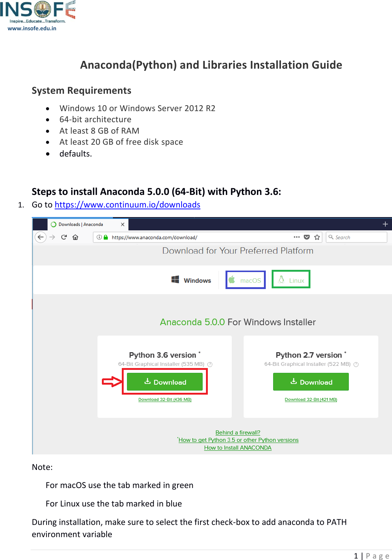Go to browser home page icon
The height and width of the screenshot is (560, 392).
[x=75, y=237]
